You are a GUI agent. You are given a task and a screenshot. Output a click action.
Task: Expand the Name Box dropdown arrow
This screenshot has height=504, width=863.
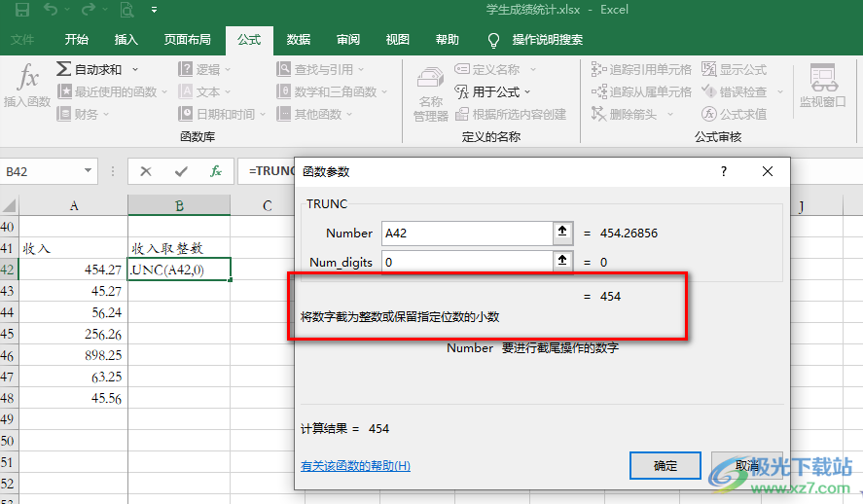(x=88, y=170)
